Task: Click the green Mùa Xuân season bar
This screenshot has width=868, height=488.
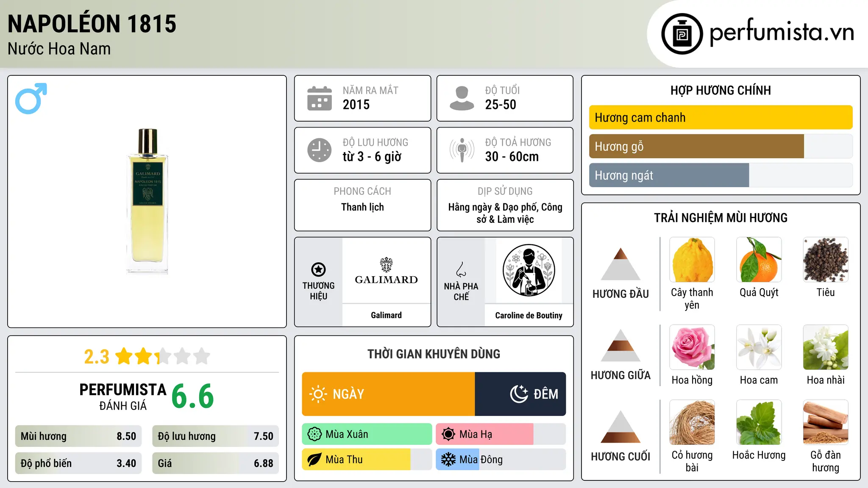Action: [x=367, y=434]
